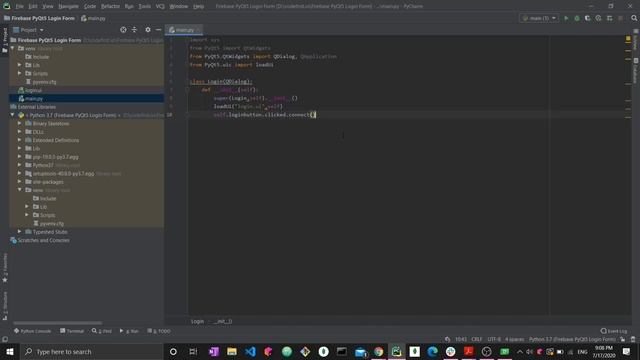The height and width of the screenshot is (360, 640).
Task: Open the Terminal tool window
Action: pyautogui.click(x=72, y=331)
